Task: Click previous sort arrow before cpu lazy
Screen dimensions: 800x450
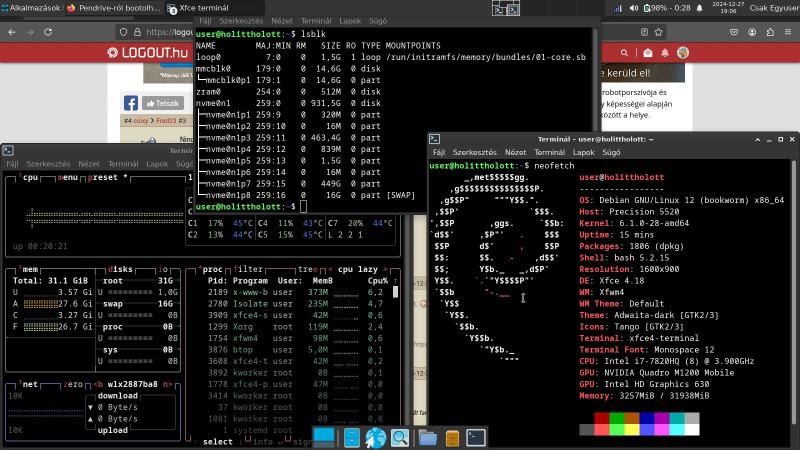Action: coord(331,269)
